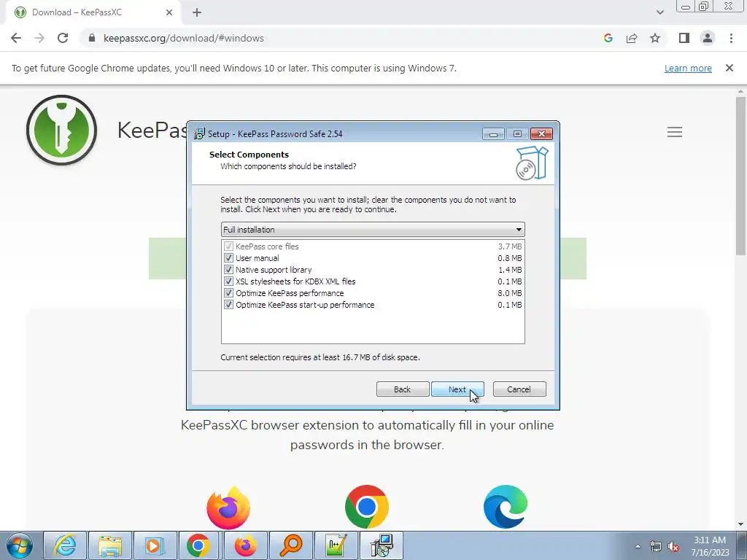Viewport: 747px width, 560px height.
Task: Open Windows Media Player from taskbar
Action: (155, 545)
